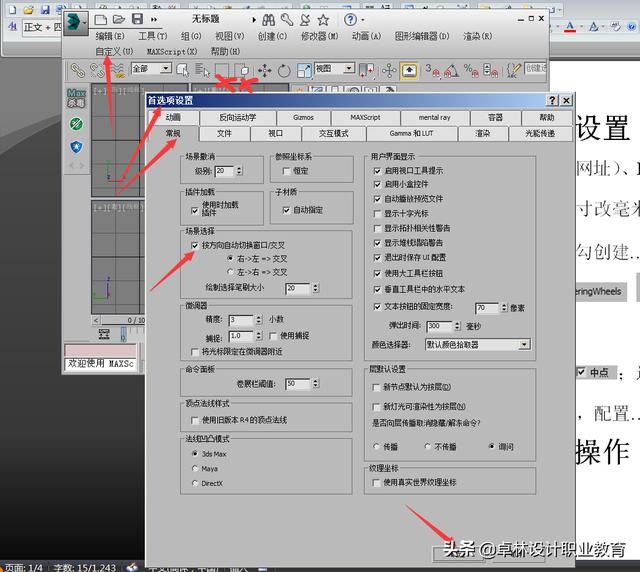The height and width of the screenshot is (572, 640).
Task: Click the blue shield icon in left sidebar
Action: pyautogui.click(x=76, y=147)
